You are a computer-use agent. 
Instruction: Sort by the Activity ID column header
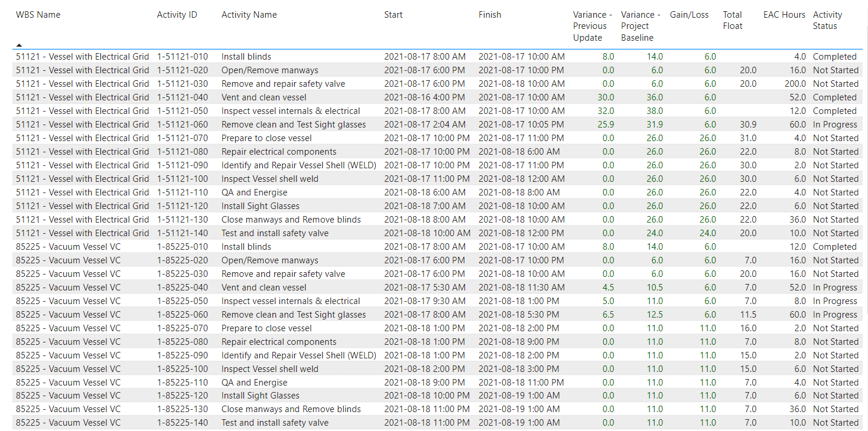tap(177, 15)
